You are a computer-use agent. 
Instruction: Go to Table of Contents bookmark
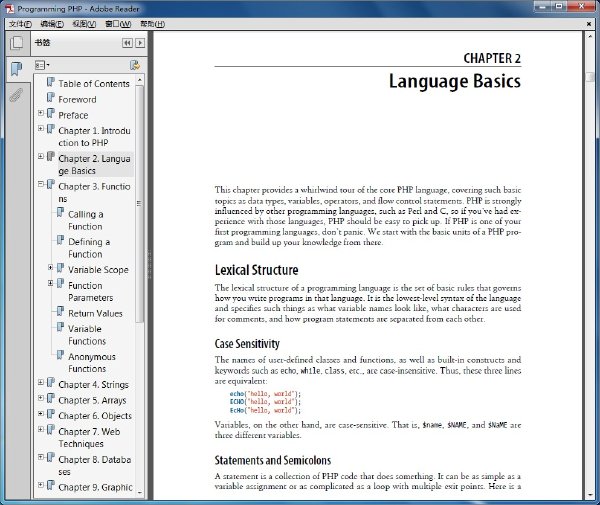[94, 84]
